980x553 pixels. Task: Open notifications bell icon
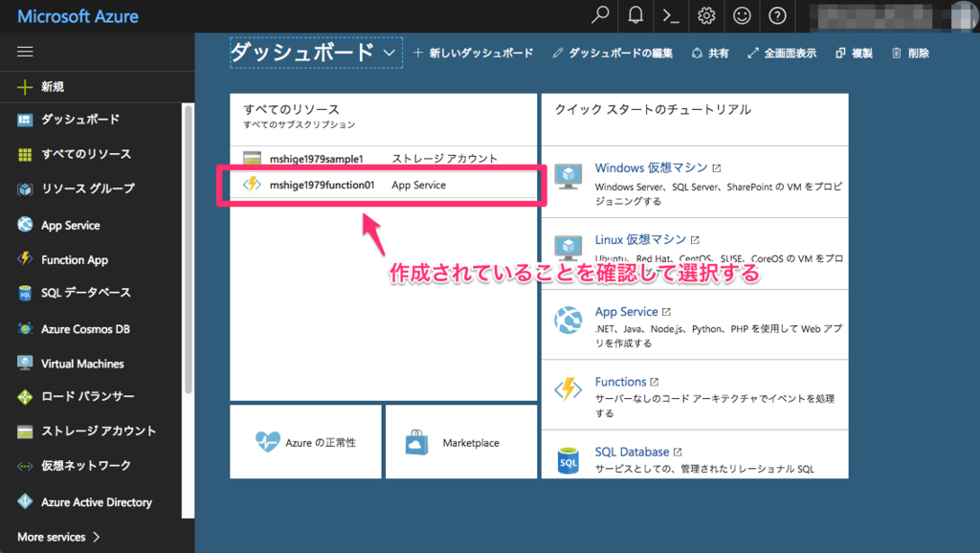point(635,15)
